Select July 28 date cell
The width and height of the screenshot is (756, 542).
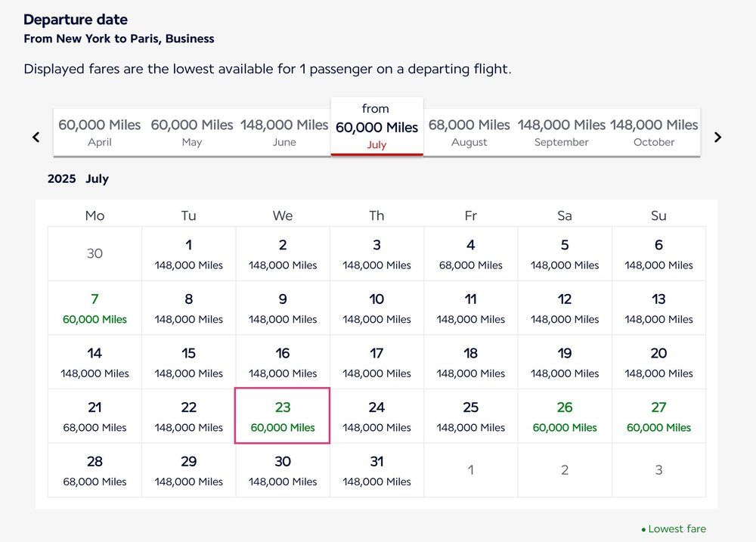94,470
